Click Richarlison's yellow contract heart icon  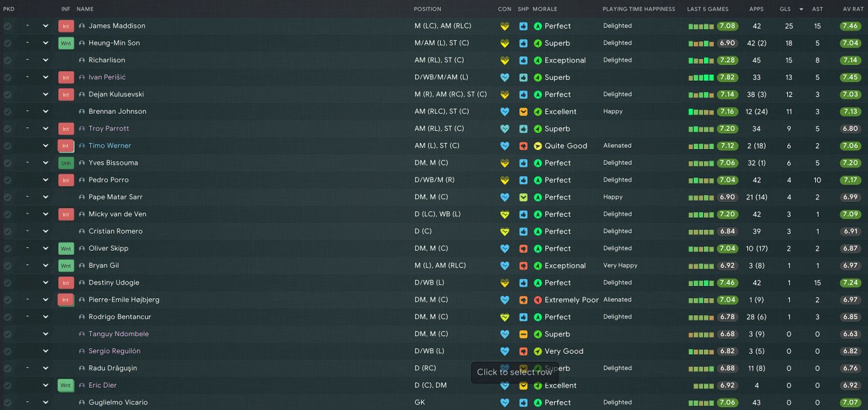coord(505,60)
